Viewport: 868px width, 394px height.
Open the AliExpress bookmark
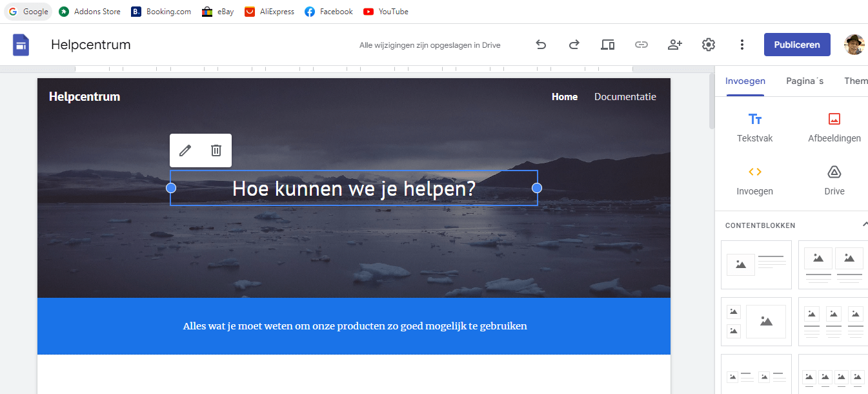(x=270, y=12)
